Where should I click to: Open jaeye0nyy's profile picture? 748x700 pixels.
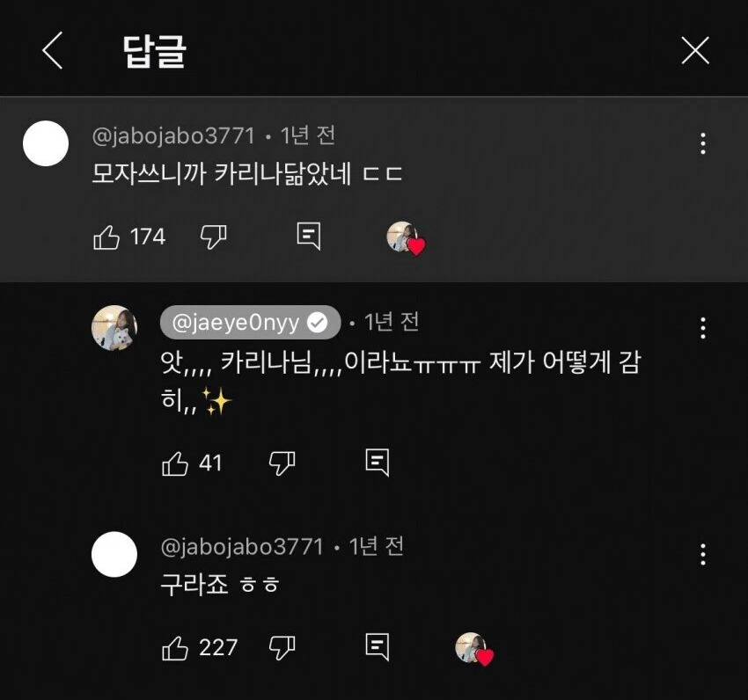click(x=114, y=328)
